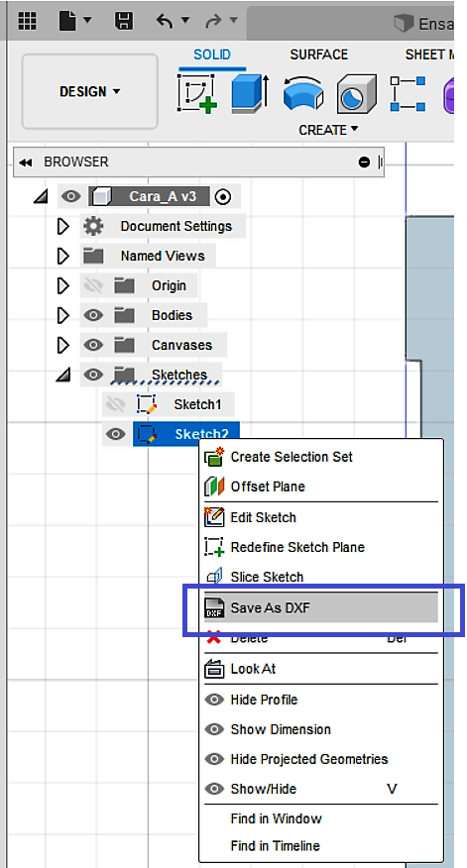Choose Save As DXF
467x868 pixels.
tap(320, 607)
